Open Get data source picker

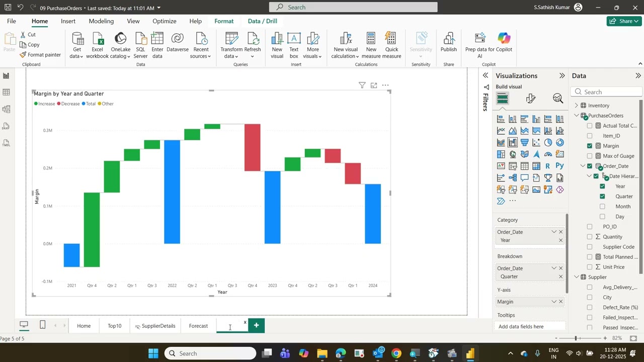(77, 46)
